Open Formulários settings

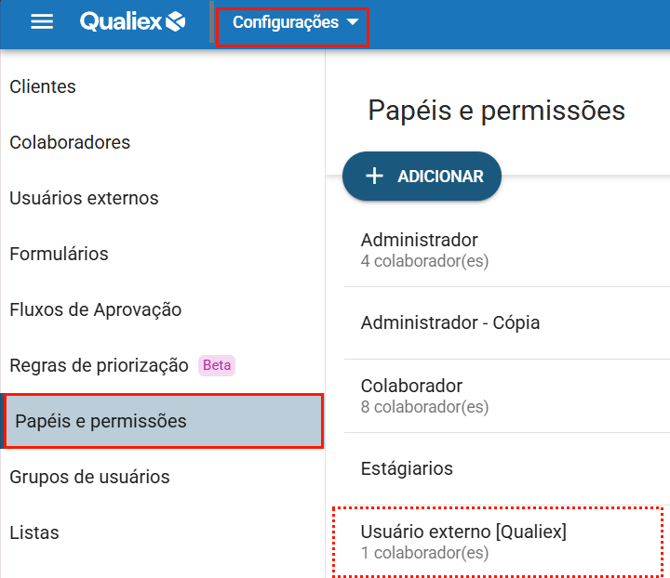coord(59,254)
